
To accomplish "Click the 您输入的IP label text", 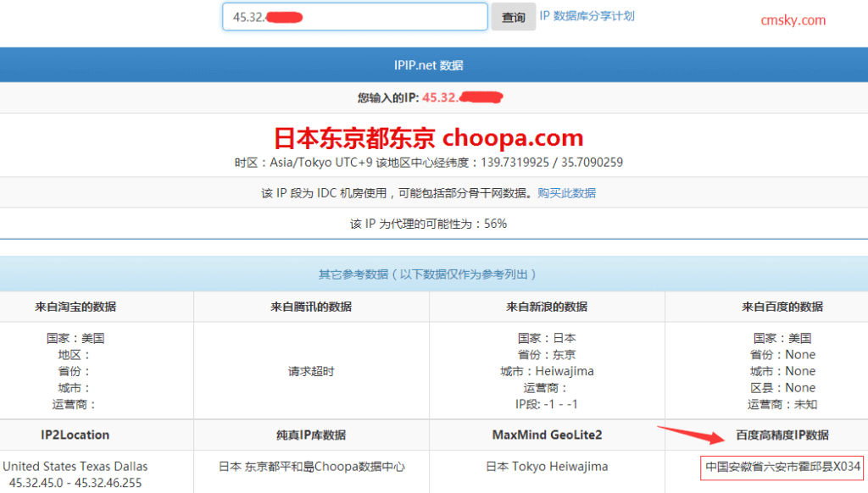I will click(387, 98).
